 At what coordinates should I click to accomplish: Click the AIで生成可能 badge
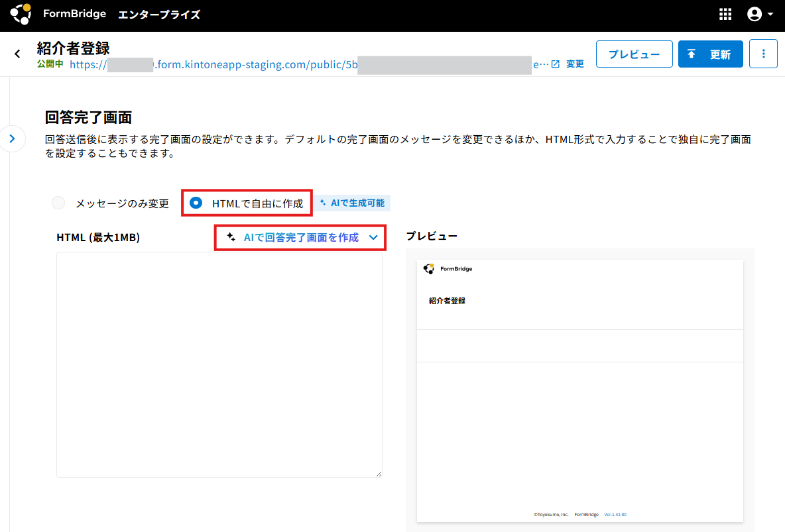tap(353, 203)
